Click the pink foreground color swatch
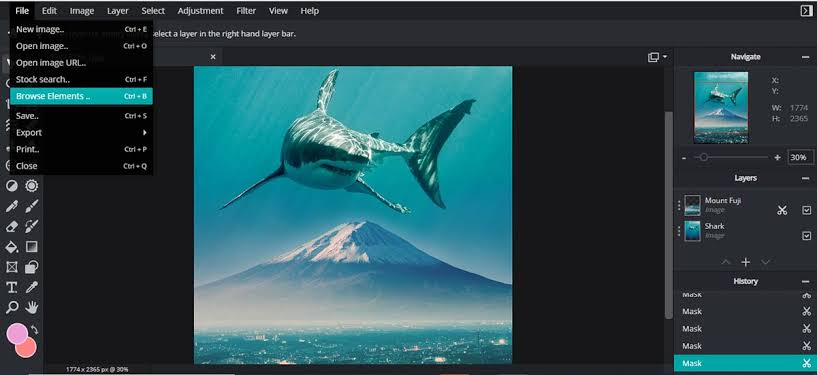Viewport: 817px width, 375px height. point(17,334)
